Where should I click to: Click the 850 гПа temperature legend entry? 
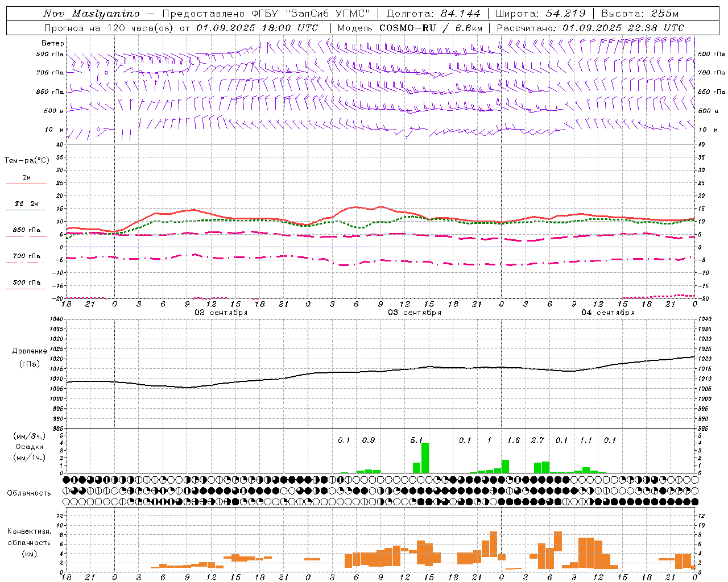coord(27,230)
